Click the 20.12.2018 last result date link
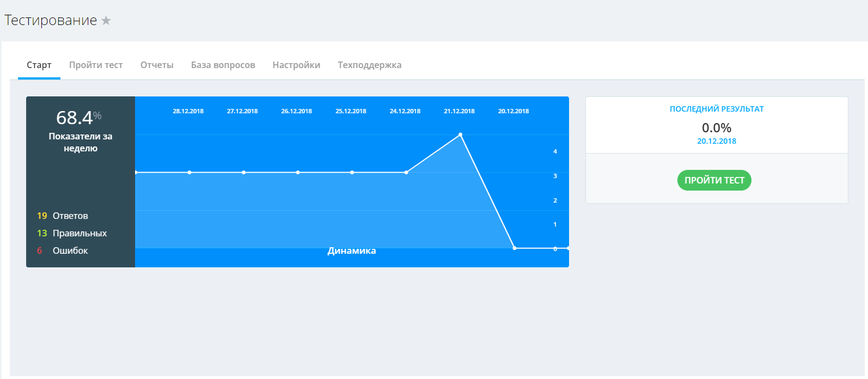Viewport: 868px width, 379px height. tap(717, 141)
